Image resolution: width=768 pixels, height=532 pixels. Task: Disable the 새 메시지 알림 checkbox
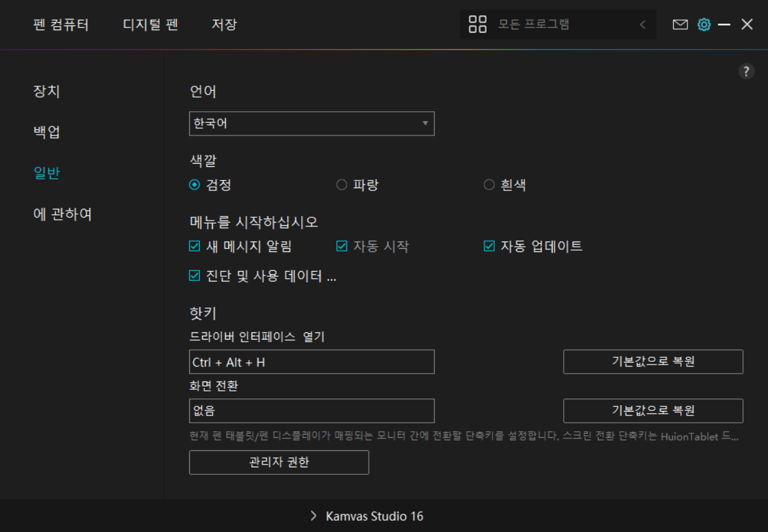coord(194,247)
